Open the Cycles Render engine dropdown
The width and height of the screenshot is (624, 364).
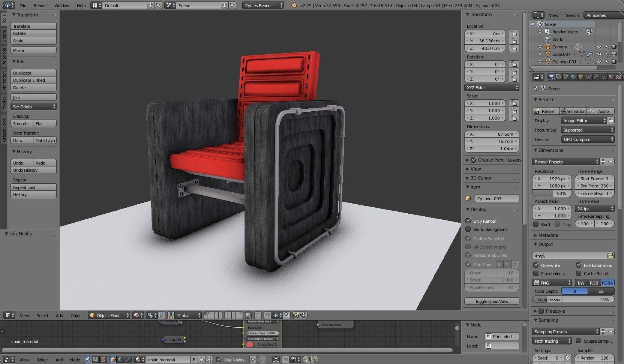pos(263,5)
